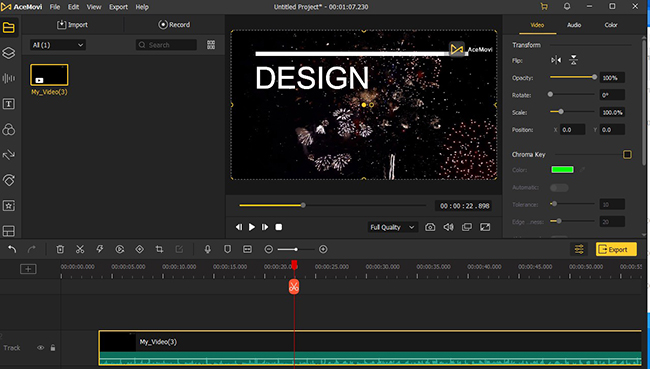The width and height of the screenshot is (650, 369).
Task: Click the Undo arrow in timeline toolbar
Action: (12, 249)
